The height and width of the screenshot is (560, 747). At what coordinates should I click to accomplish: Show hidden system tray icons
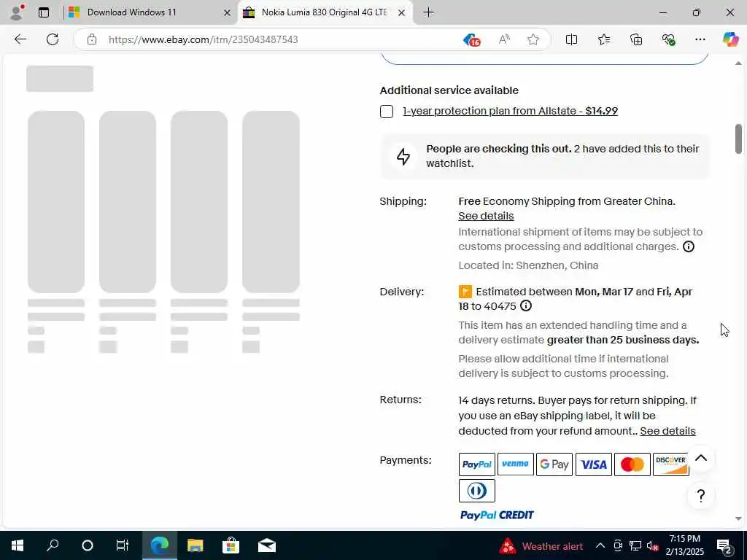600,545
